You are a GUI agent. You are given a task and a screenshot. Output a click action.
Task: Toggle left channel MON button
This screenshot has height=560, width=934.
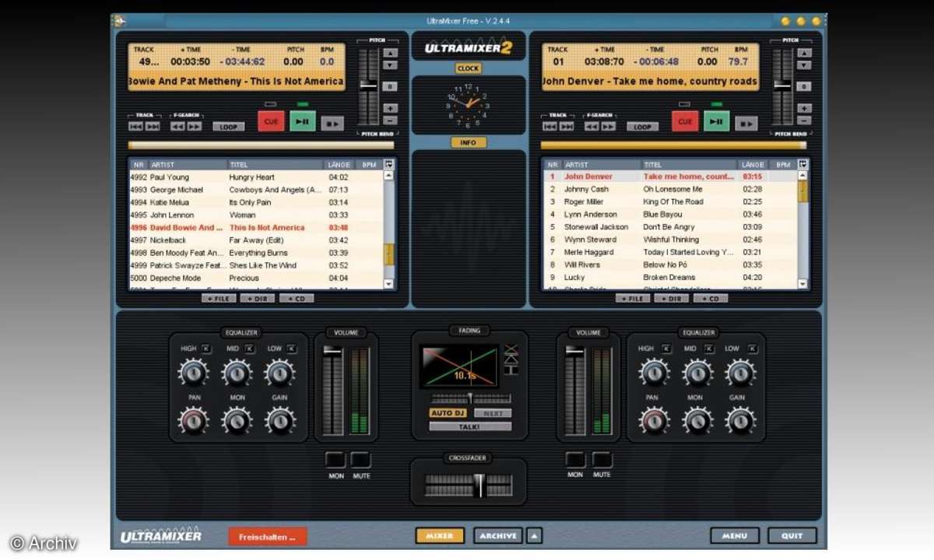click(335, 460)
